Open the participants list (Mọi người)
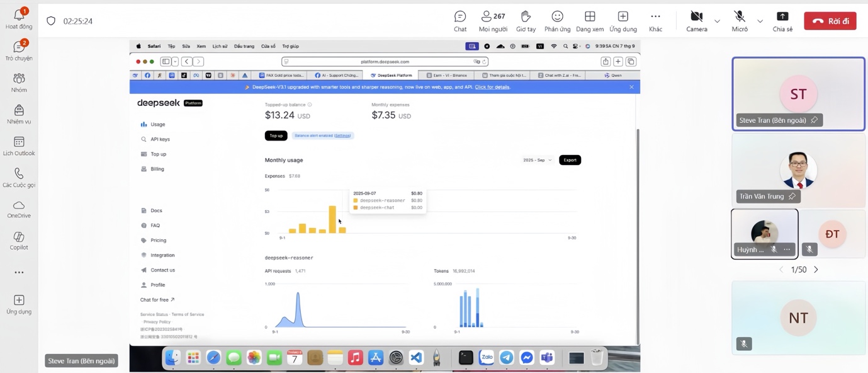The height and width of the screenshot is (373, 868). tap(492, 21)
